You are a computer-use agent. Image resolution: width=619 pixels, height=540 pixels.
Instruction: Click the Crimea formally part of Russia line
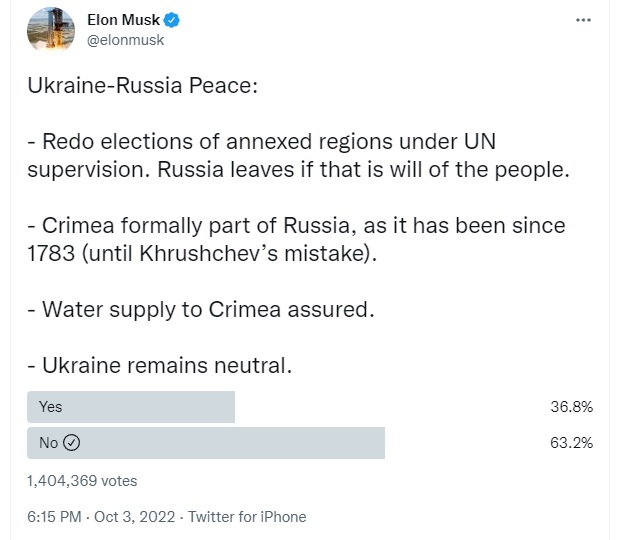pos(296,225)
